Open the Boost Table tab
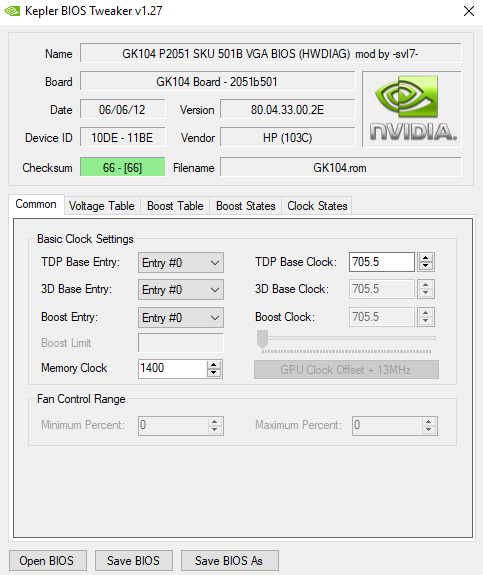 (175, 206)
